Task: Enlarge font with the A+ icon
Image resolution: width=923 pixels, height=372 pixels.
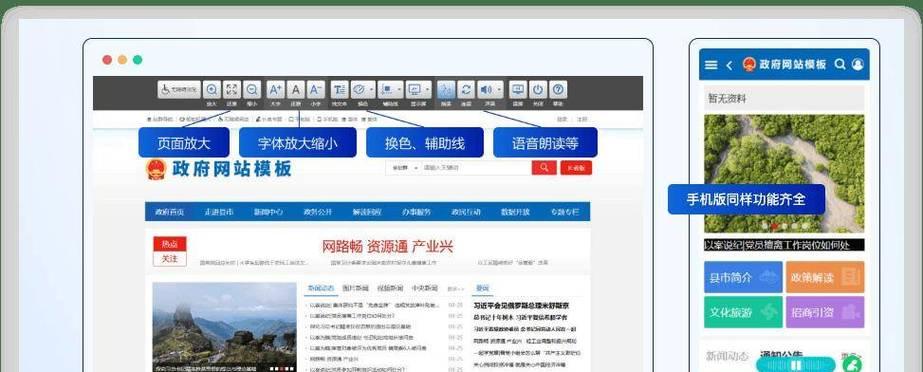Action: coord(275,89)
